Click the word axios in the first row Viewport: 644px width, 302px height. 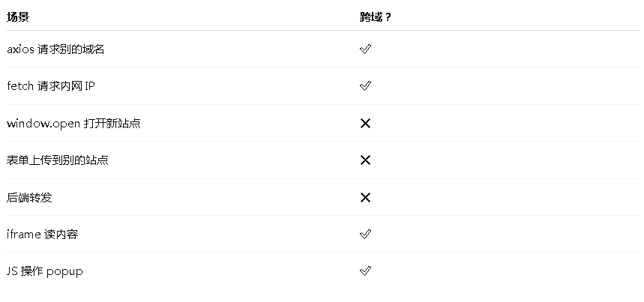coord(20,49)
